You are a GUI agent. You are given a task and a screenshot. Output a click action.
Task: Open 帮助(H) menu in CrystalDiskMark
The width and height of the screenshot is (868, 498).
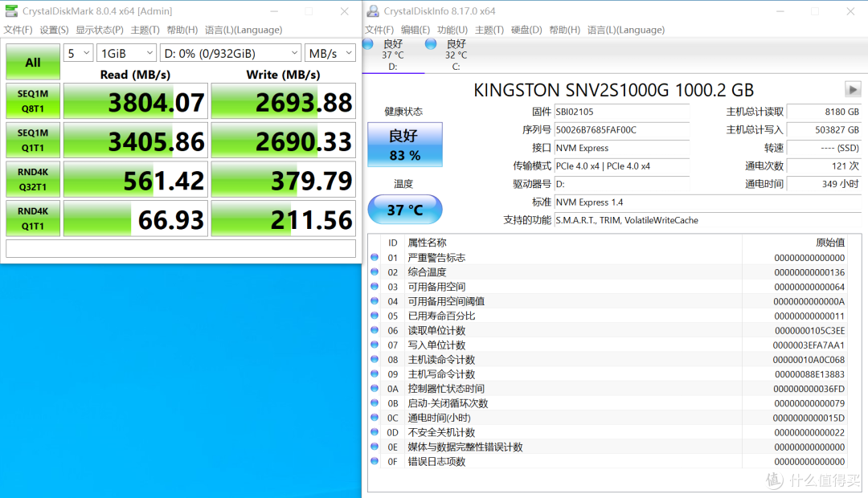coord(182,30)
